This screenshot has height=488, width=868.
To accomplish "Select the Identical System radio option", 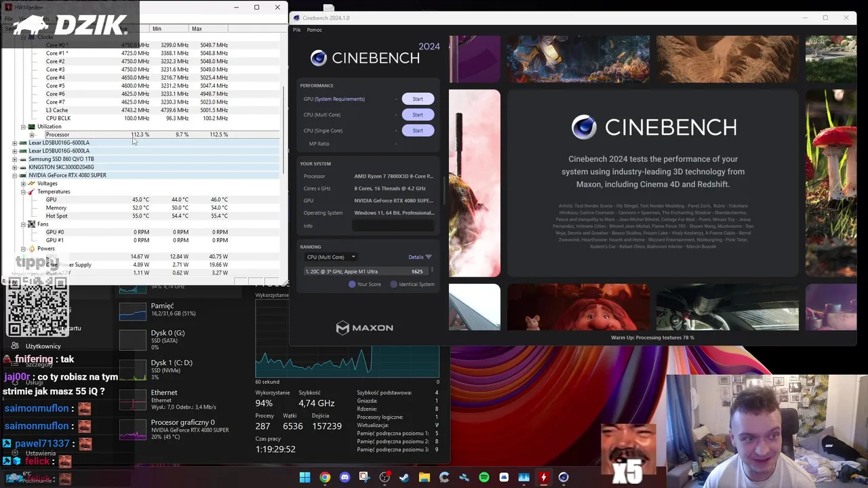I will [394, 284].
